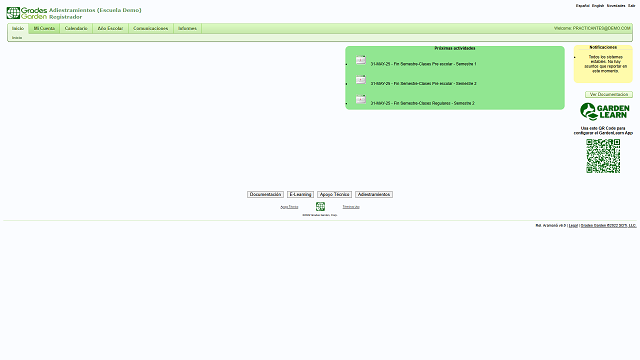Image resolution: width=640 pixels, height=360 pixels.
Task: Switch language to English
Action: 598,6
